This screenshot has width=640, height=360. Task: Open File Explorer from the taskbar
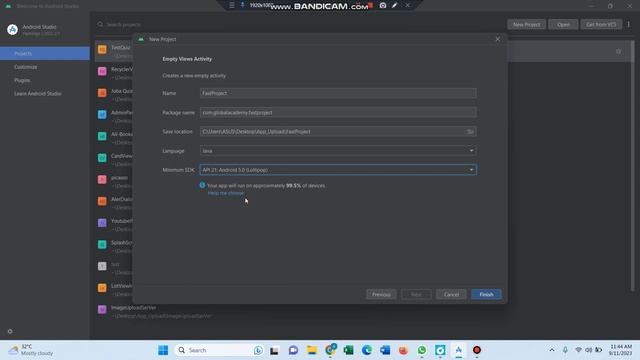point(312,350)
